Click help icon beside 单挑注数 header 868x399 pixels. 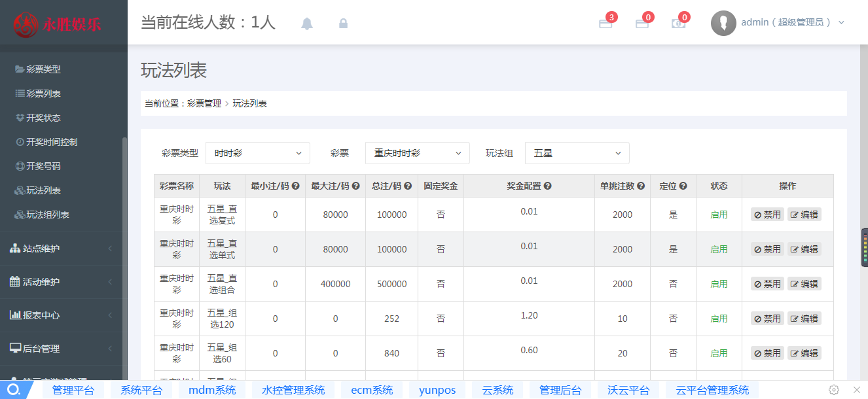click(641, 186)
